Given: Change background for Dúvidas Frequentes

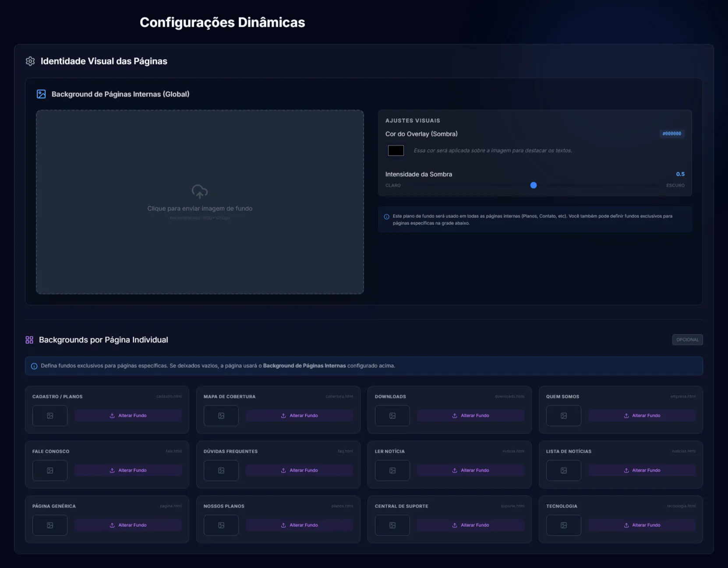Looking at the screenshot, I should [x=299, y=471].
